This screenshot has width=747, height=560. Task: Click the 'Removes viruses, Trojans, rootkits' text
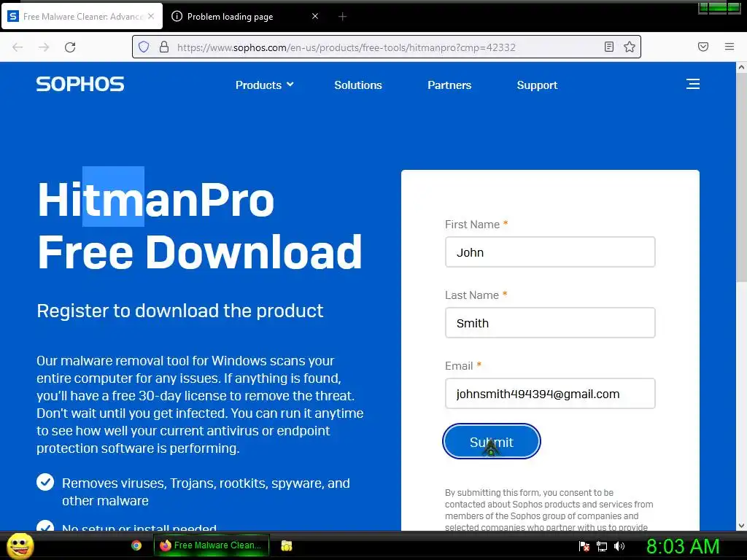pyautogui.click(x=206, y=492)
